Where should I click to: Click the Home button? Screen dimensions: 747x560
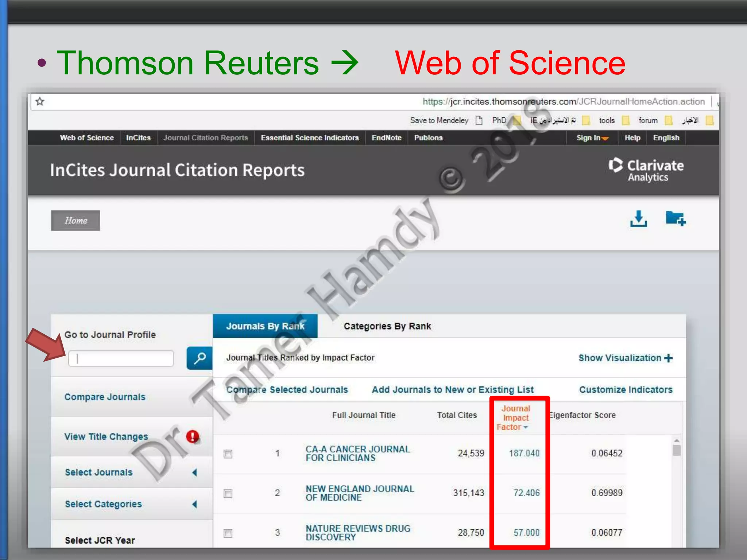pyautogui.click(x=76, y=221)
